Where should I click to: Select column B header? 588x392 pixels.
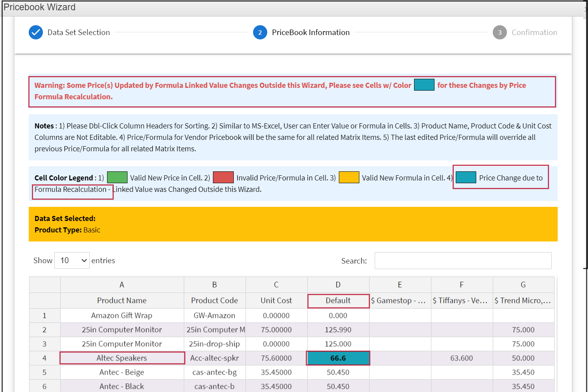click(x=214, y=284)
